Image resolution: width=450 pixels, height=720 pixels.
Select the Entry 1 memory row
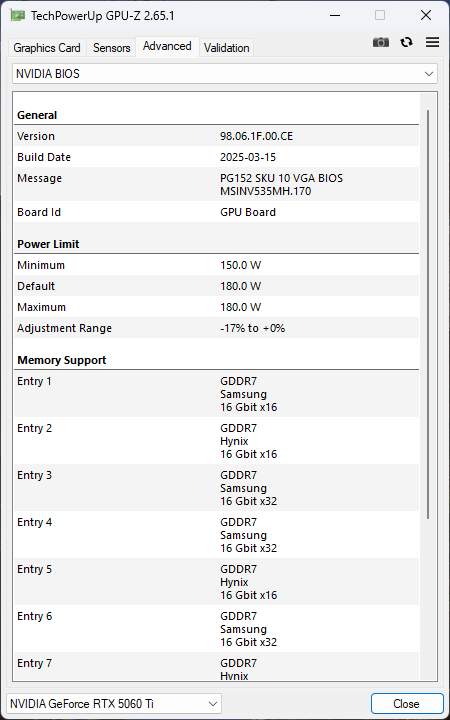(x=216, y=394)
